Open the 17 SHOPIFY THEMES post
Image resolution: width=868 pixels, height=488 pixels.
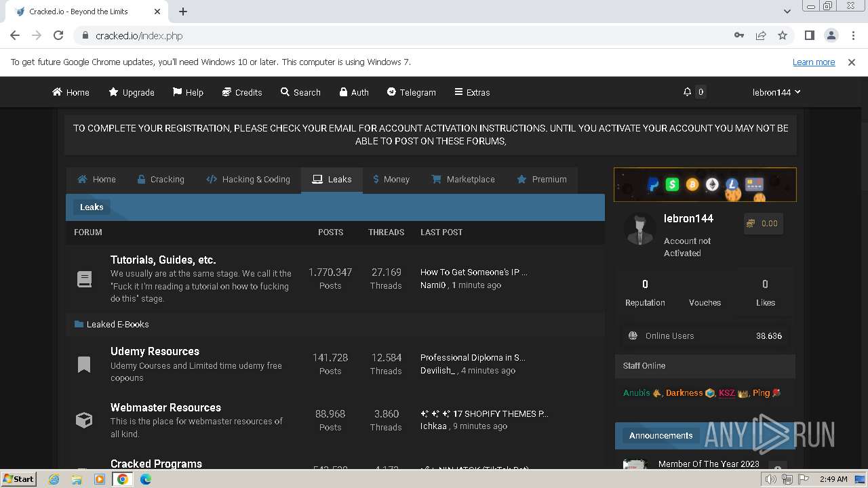pyautogui.click(x=484, y=413)
